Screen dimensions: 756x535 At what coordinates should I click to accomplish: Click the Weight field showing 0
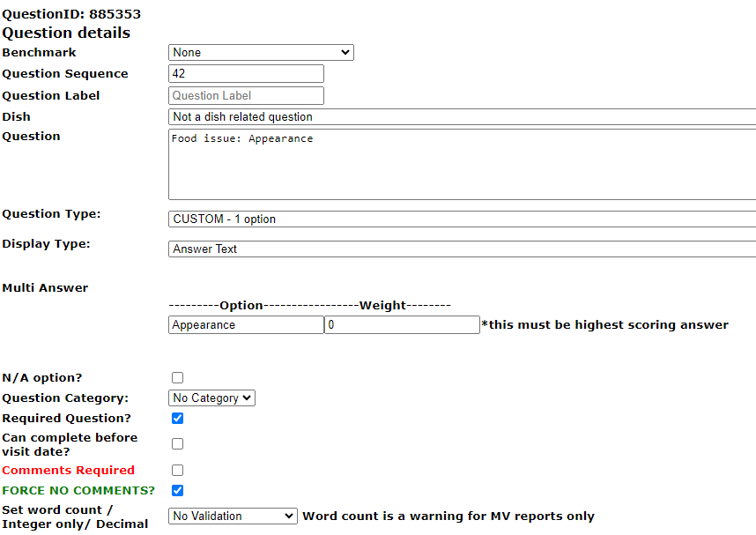[402, 325]
